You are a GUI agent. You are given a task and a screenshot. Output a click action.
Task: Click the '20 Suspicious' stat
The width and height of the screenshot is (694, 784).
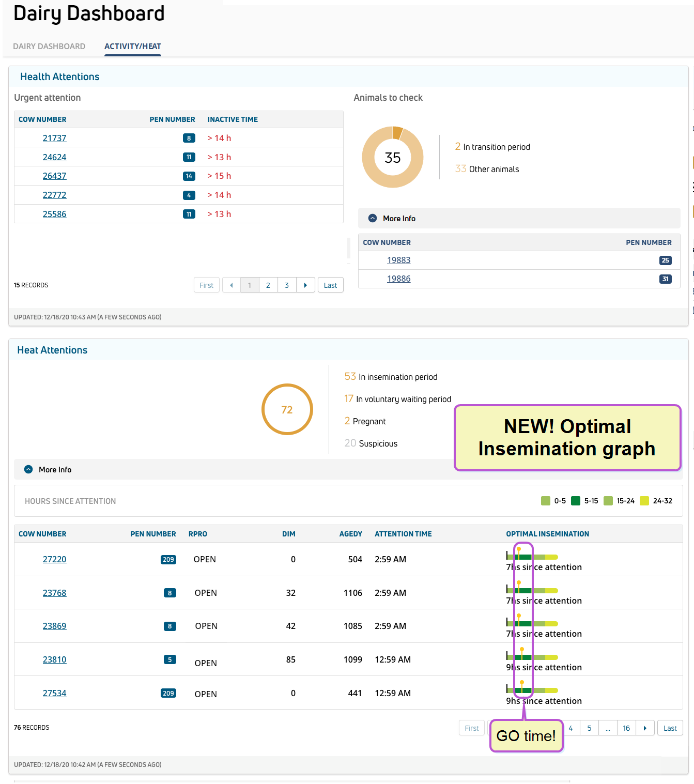pos(371,443)
